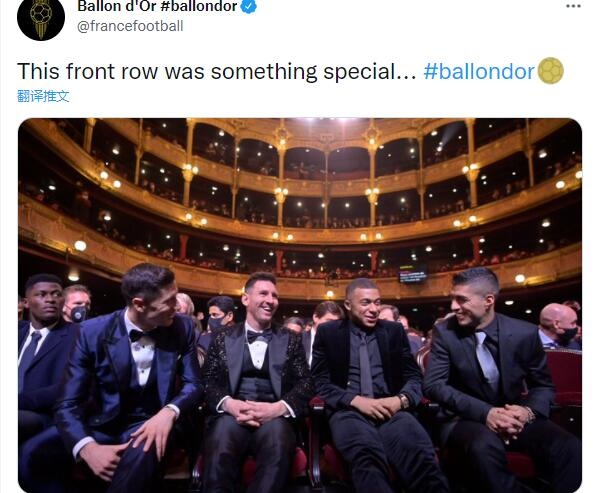598x493 pixels.
Task: Click the bald masked man at right edge
Action: click(559, 326)
